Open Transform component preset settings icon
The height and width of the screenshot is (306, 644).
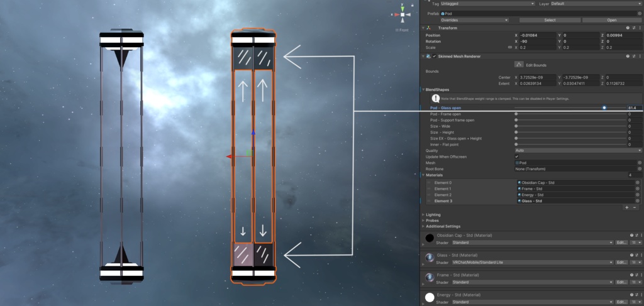(634, 28)
